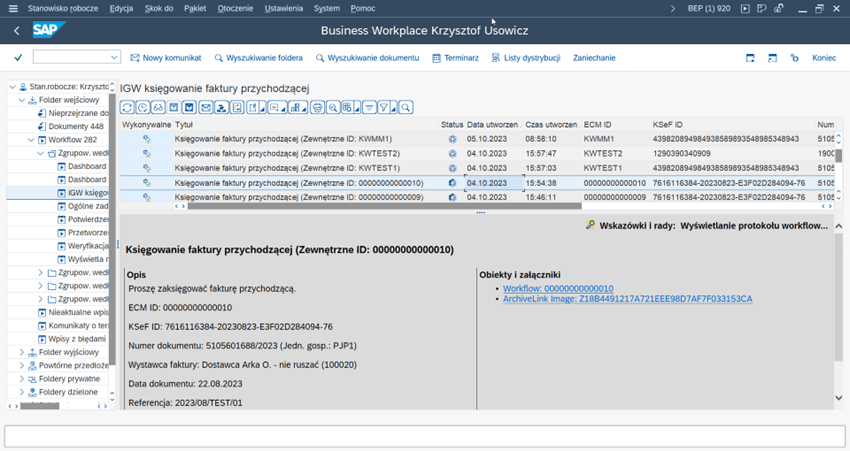Click the green checkmark Enter icon
This screenshot has width=850, height=451.
(18, 57)
